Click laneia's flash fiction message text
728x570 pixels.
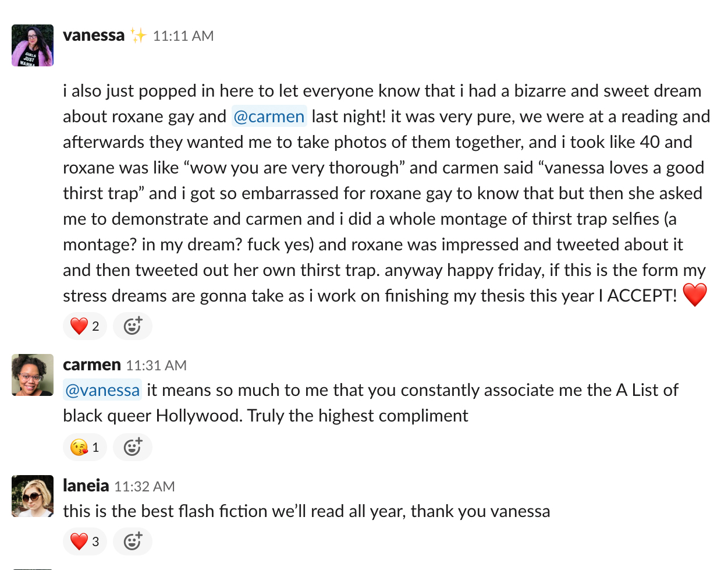(x=306, y=511)
